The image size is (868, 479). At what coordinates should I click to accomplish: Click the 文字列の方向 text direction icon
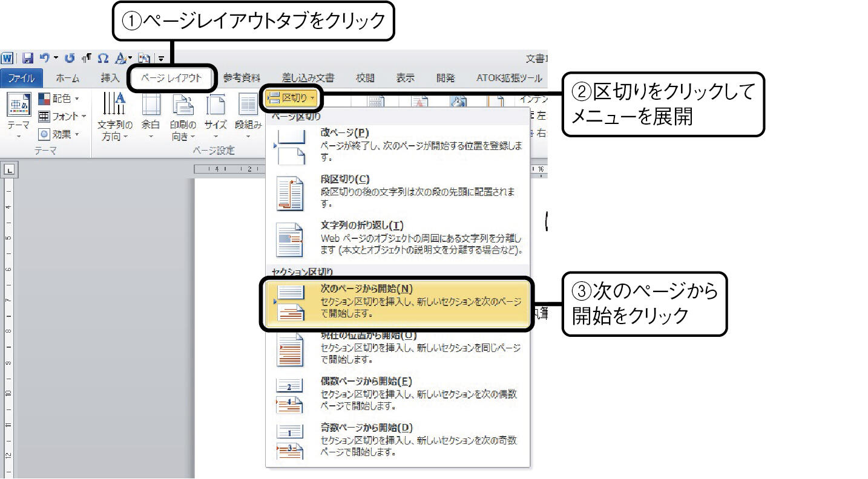pyautogui.click(x=114, y=116)
